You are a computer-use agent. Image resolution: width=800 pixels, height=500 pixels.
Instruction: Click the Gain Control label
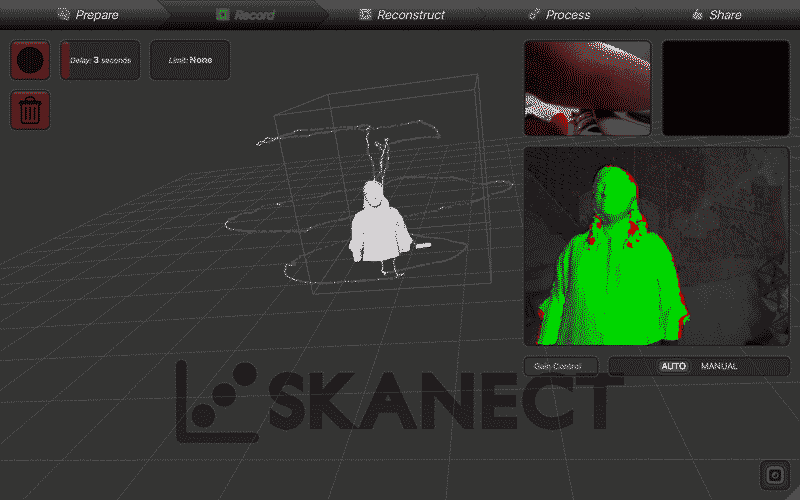coord(560,366)
